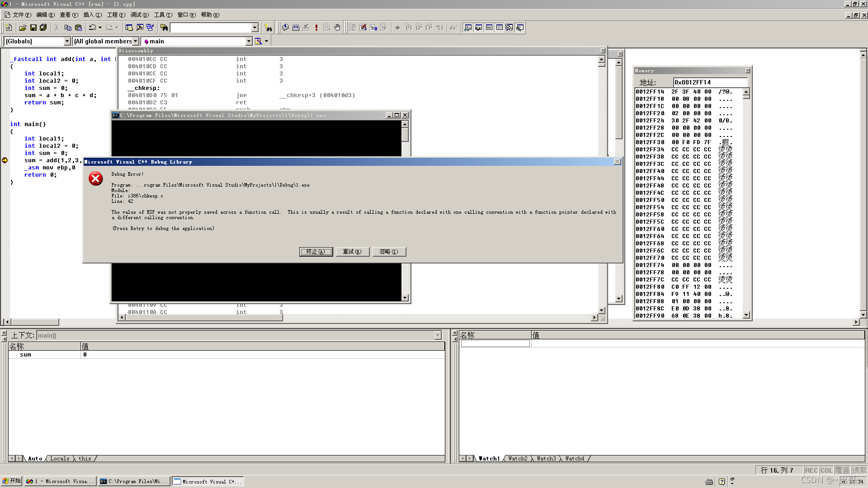Open the WizardBar actions dropdown arrow
Image resolution: width=868 pixels, height=488 pixels.
point(267,41)
